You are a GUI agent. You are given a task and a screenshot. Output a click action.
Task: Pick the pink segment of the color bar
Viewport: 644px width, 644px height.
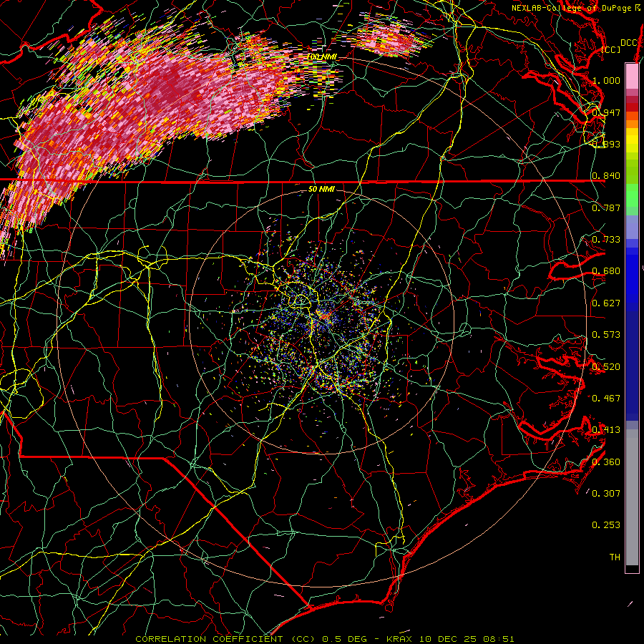tap(632, 76)
